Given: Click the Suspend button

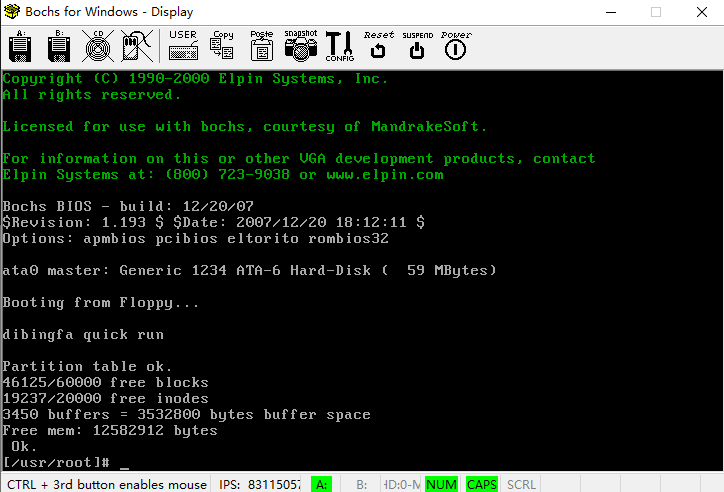Looking at the screenshot, I should pos(417,46).
